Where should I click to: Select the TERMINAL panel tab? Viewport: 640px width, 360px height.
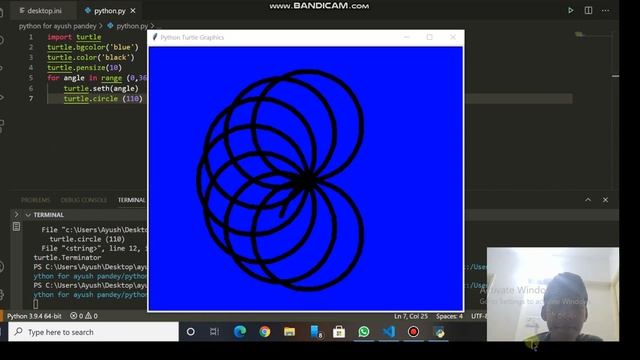point(131,200)
